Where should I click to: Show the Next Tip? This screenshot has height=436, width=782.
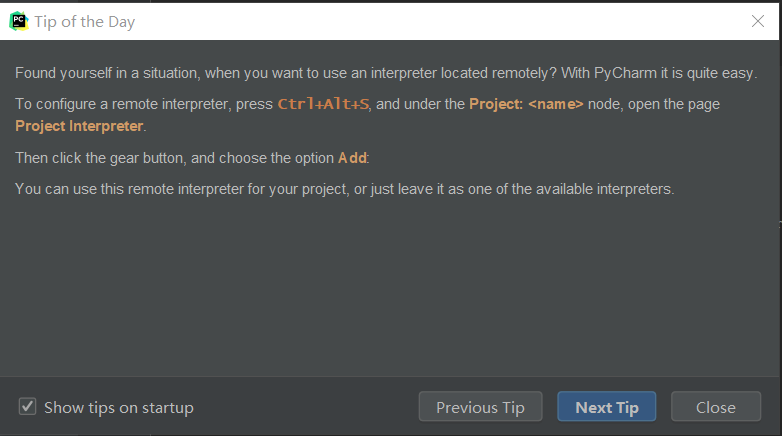(606, 407)
